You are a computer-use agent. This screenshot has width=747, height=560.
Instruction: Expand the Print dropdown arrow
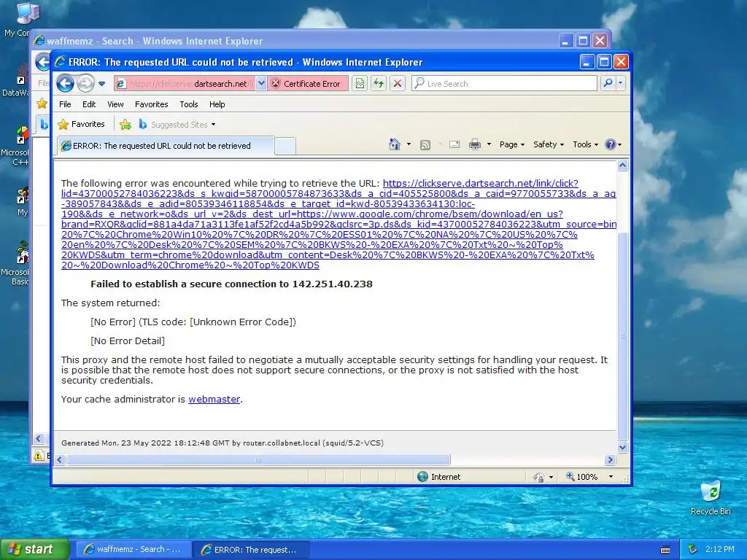coord(489,144)
